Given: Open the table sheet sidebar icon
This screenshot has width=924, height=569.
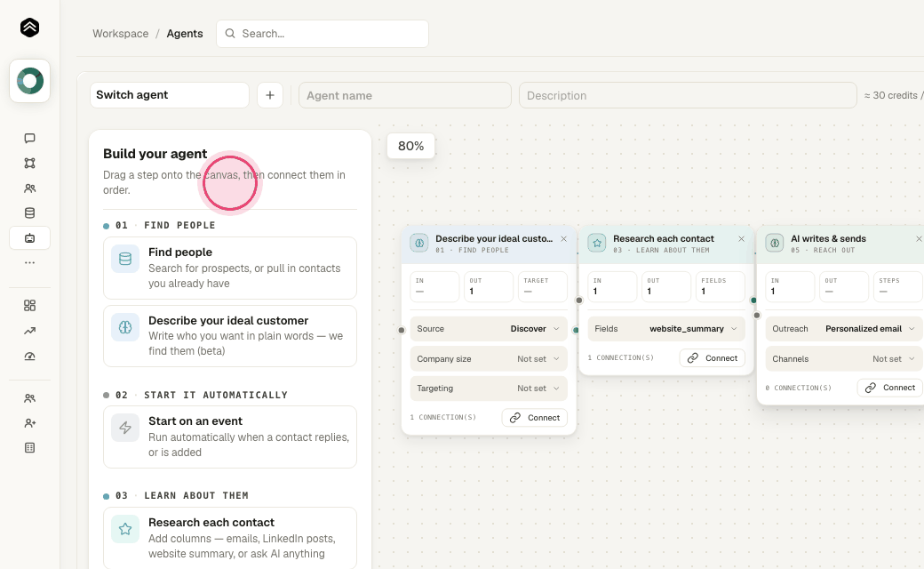Looking at the screenshot, I should [29, 448].
